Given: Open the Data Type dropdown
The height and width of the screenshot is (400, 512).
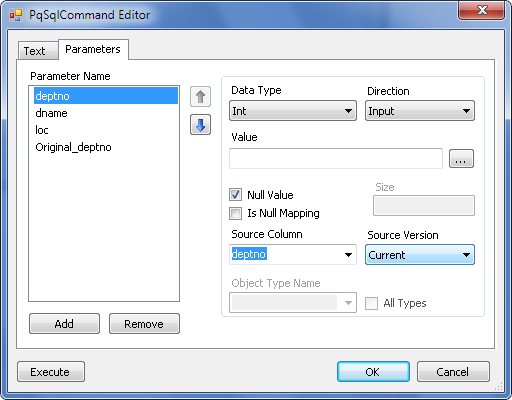Looking at the screenshot, I should point(293,111).
